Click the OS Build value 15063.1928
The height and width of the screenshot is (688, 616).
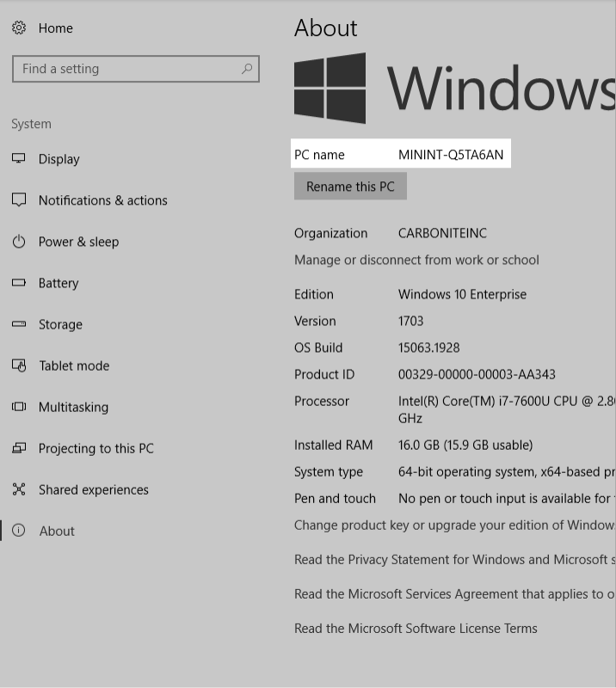429,347
